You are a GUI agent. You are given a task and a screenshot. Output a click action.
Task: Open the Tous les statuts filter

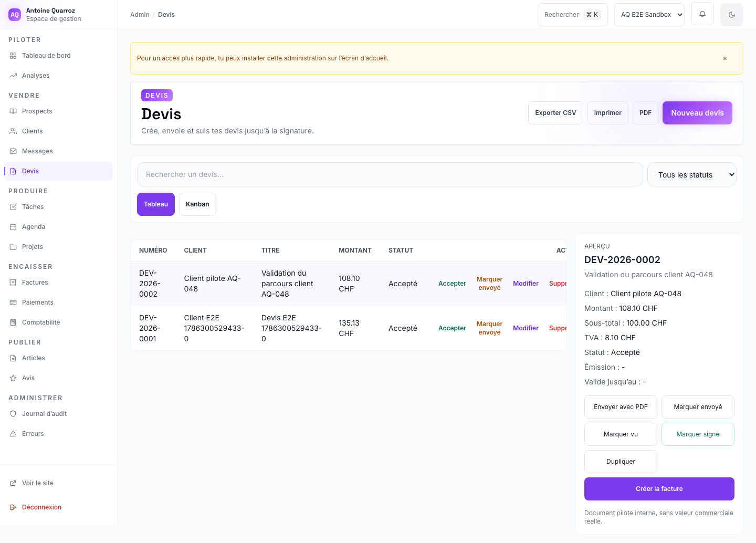click(692, 174)
